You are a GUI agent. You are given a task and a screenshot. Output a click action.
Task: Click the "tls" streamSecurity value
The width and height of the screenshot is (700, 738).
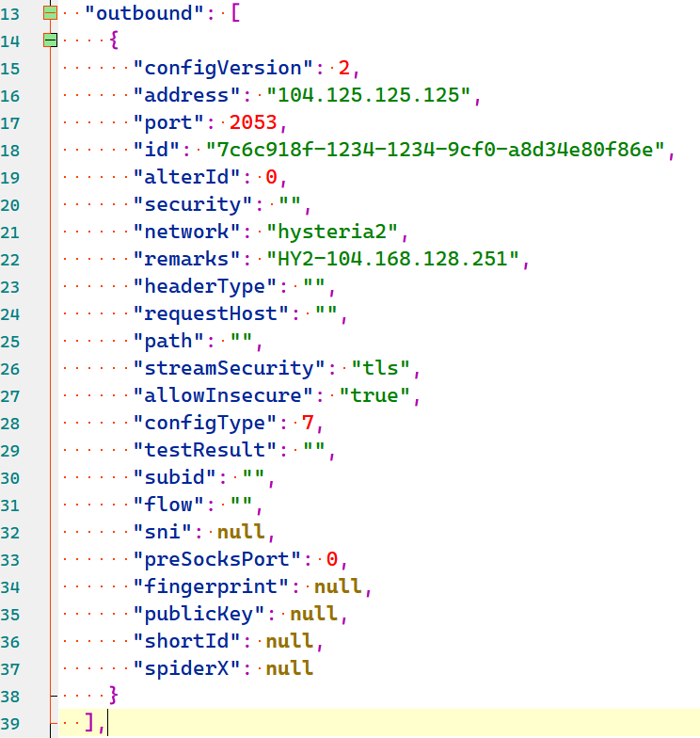pos(380,368)
